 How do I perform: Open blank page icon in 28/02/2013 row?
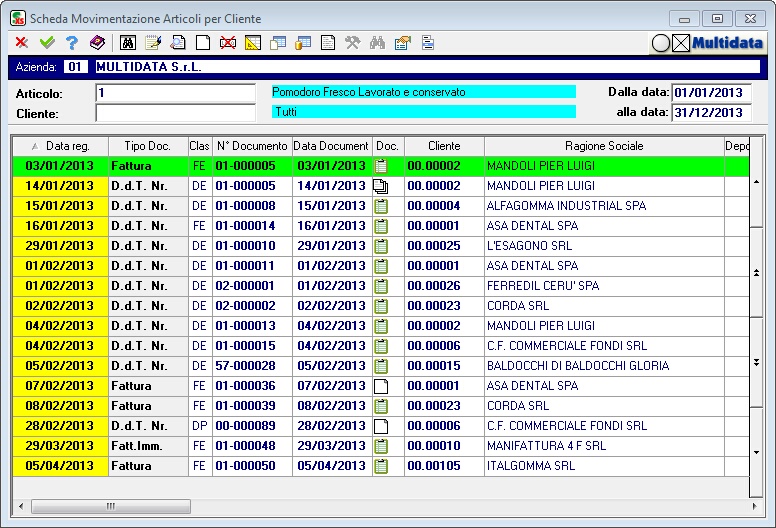[x=381, y=426]
